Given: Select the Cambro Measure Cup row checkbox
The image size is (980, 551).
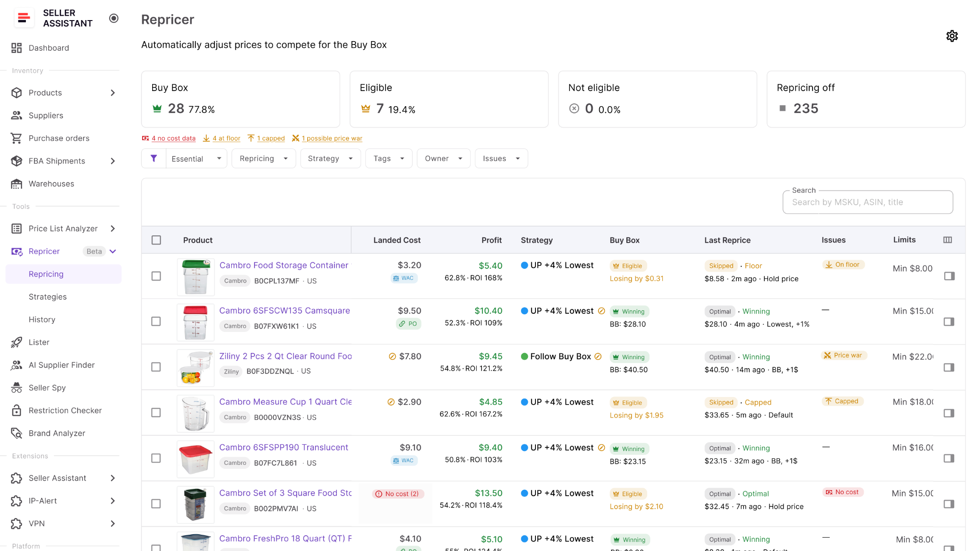Looking at the screenshot, I should pyautogui.click(x=156, y=412).
